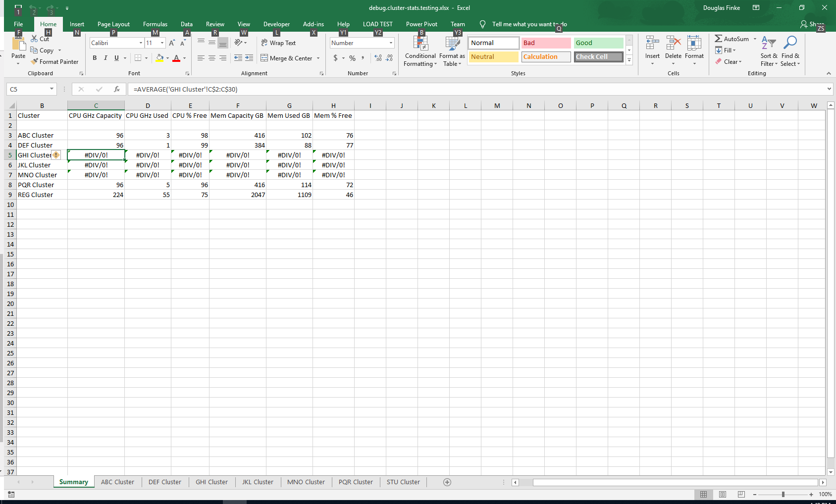This screenshot has width=836, height=504.
Task: Toggle bold formatting on cell C5
Action: click(95, 58)
